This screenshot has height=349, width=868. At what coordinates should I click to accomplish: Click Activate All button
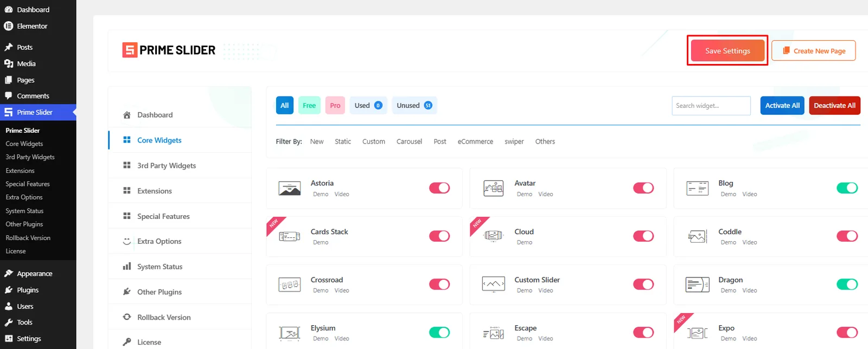coord(782,106)
